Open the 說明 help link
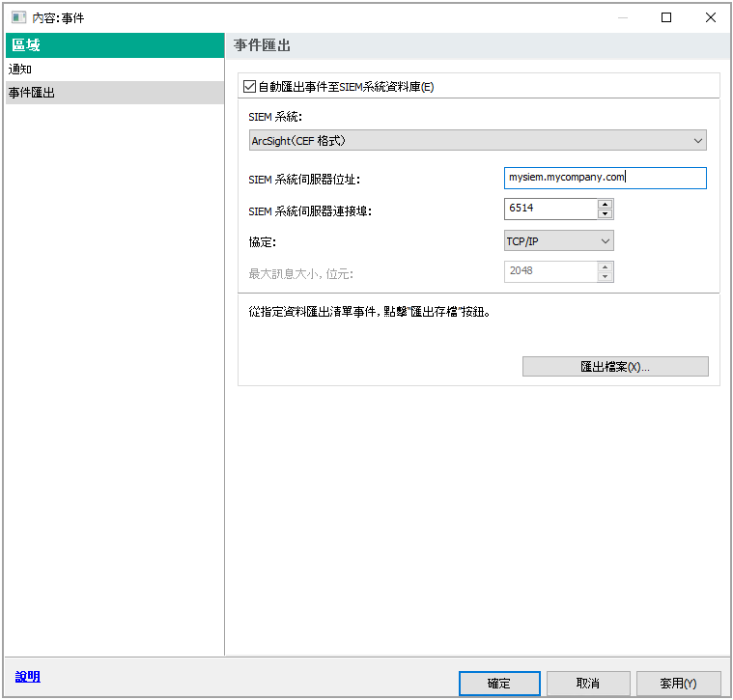733x700 pixels. [x=28, y=677]
